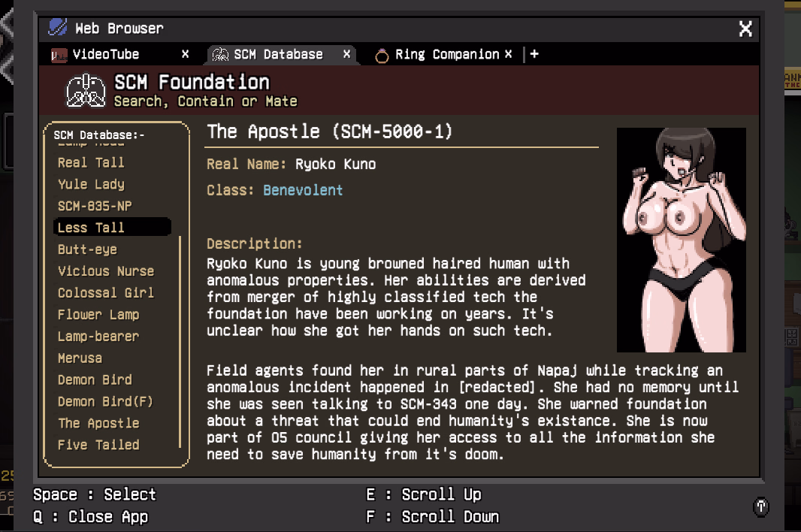Close the SCM Database tab
801x532 pixels.
pyautogui.click(x=346, y=54)
